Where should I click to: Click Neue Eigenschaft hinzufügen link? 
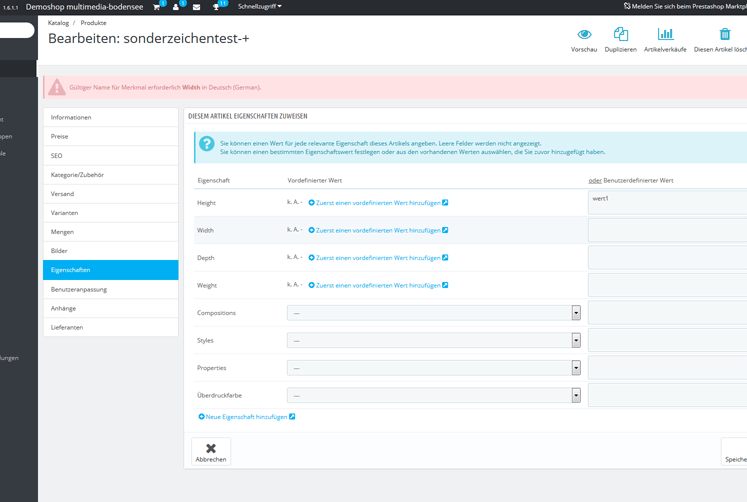point(246,417)
